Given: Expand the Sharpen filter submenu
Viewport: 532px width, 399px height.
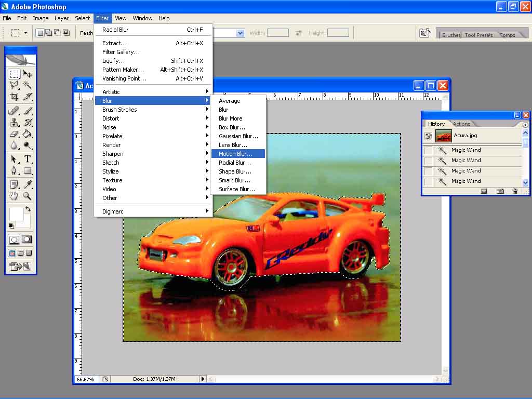Looking at the screenshot, I should 153,154.
